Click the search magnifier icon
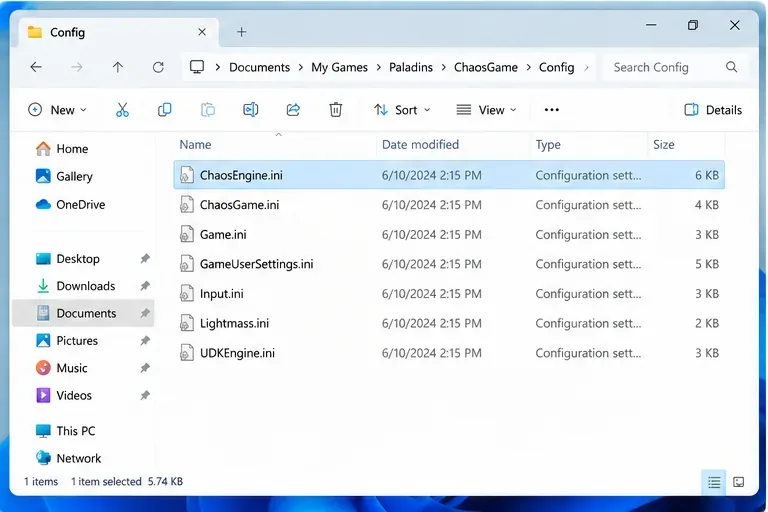This screenshot has width=768, height=512. [x=731, y=67]
